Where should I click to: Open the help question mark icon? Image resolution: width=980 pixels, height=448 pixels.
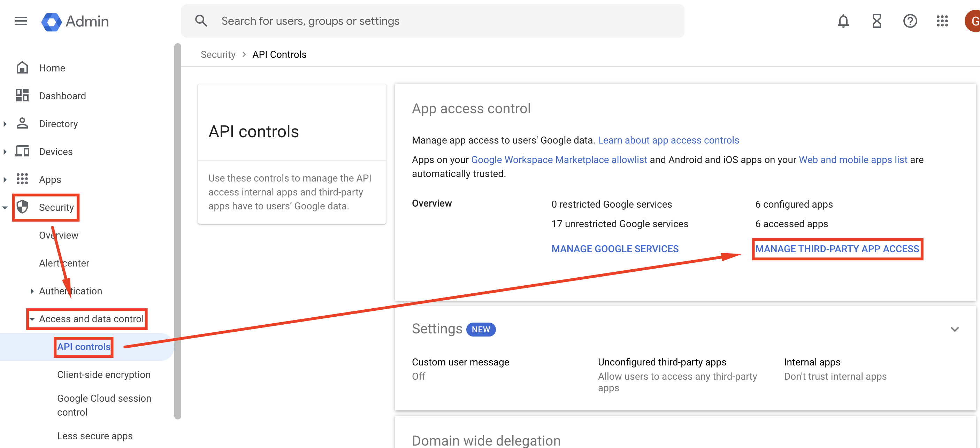(x=910, y=21)
